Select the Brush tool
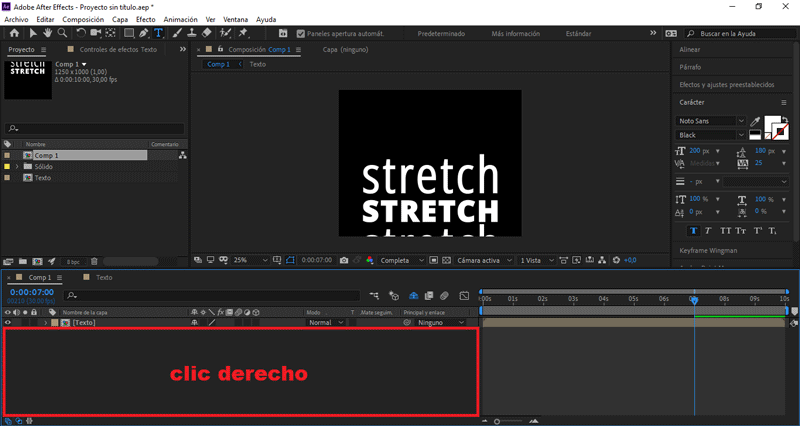The image size is (800, 426). (176, 33)
